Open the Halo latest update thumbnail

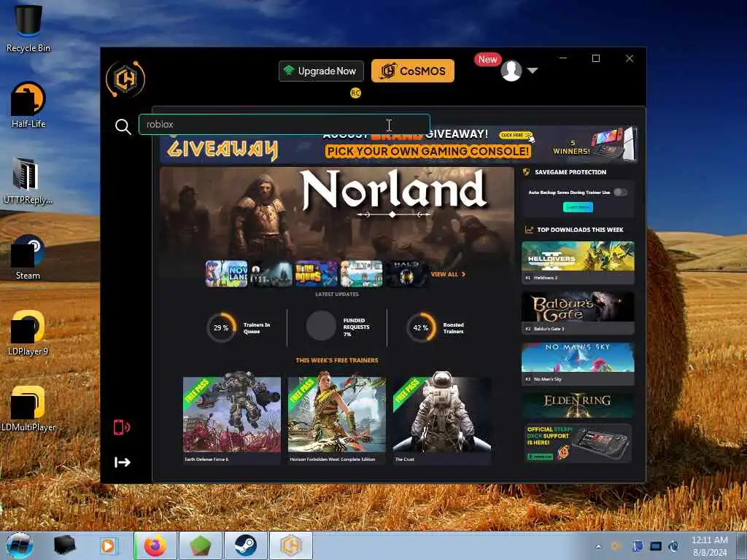coord(406,273)
